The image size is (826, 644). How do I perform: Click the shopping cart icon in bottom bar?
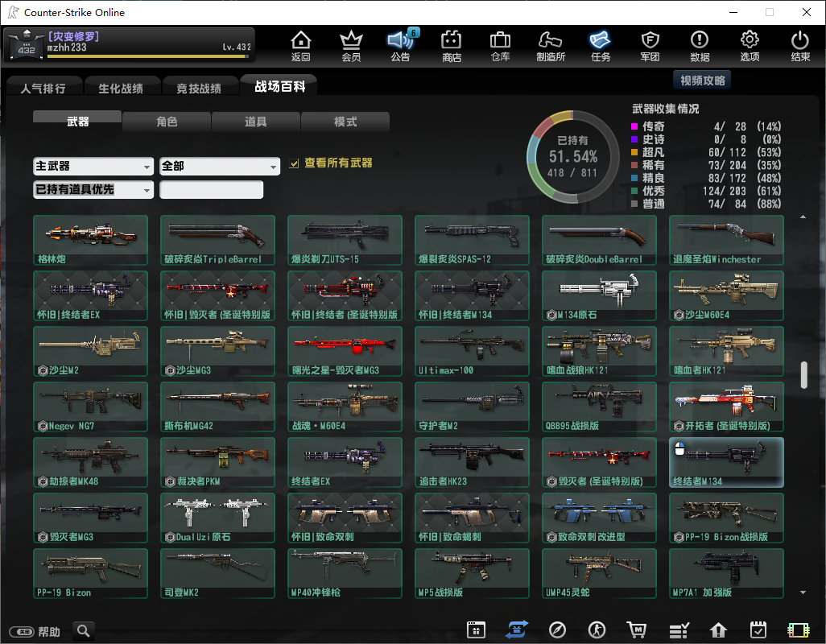tap(636, 630)
